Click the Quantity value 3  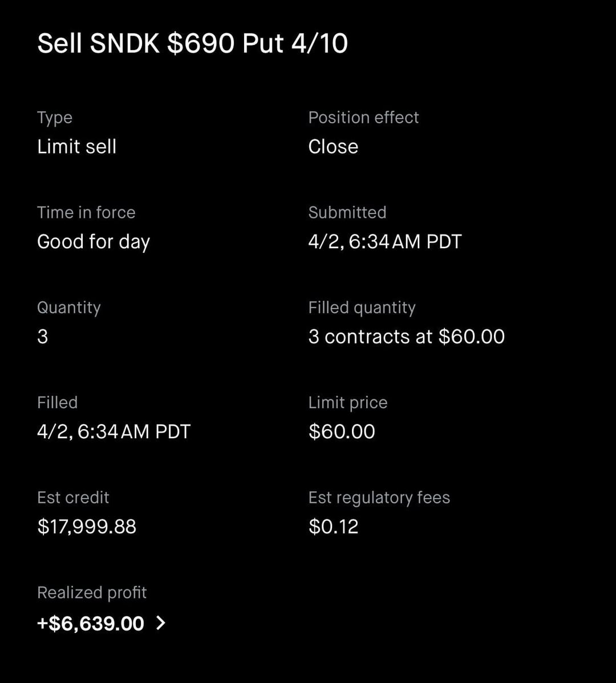43,337
